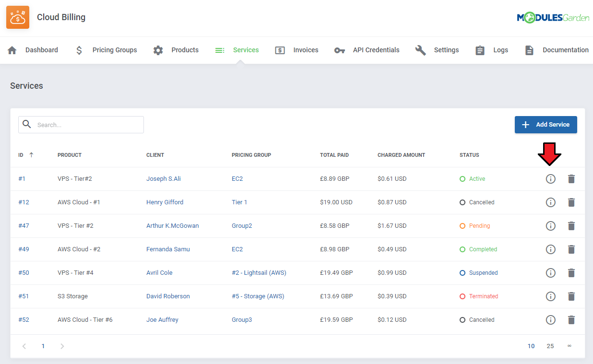The image size is (593, 364).
Task: Delete service #50 VPS - Tier #4
Action: tap(571, 273)
